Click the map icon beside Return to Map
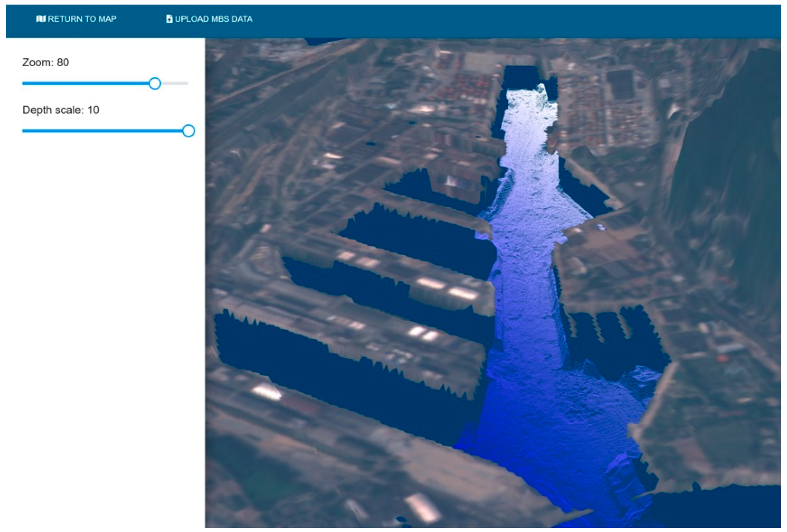Screen dimensions: 787x532 pyautogui.click(x=41, y=19)
